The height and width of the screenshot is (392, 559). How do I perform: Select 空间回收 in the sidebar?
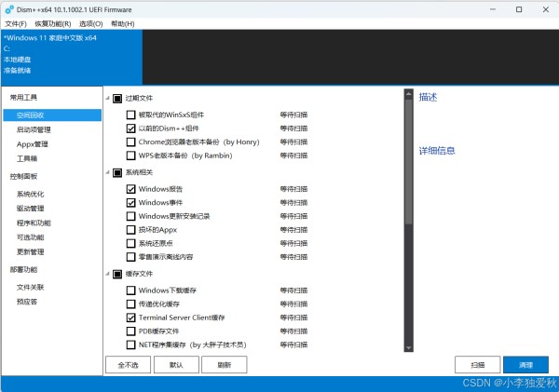tap(52, 115)
